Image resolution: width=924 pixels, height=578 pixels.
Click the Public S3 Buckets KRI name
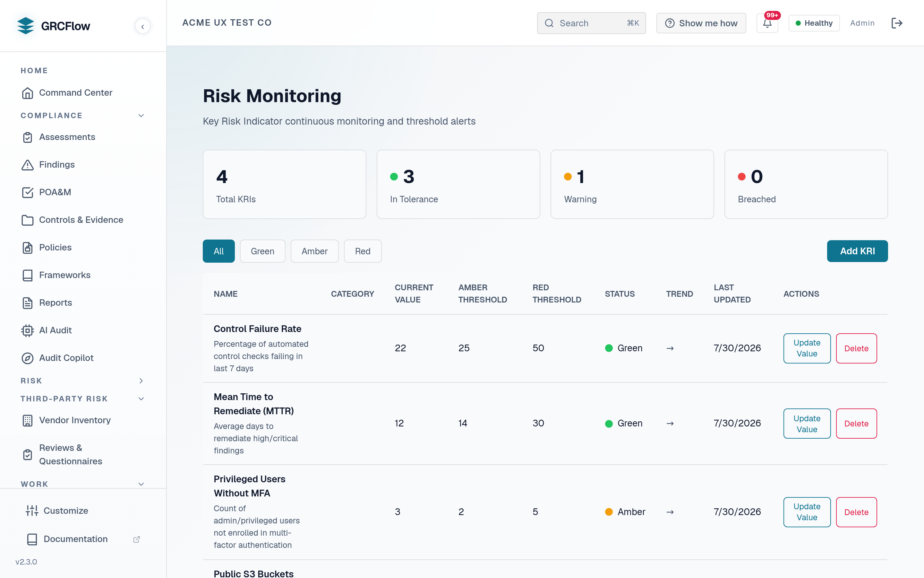click(x=253, y=574)
